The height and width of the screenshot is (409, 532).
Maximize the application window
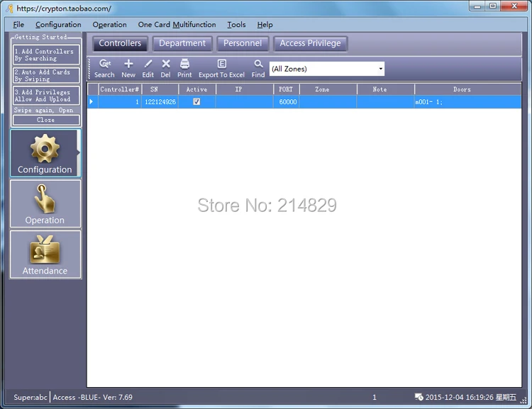point(493,6)
